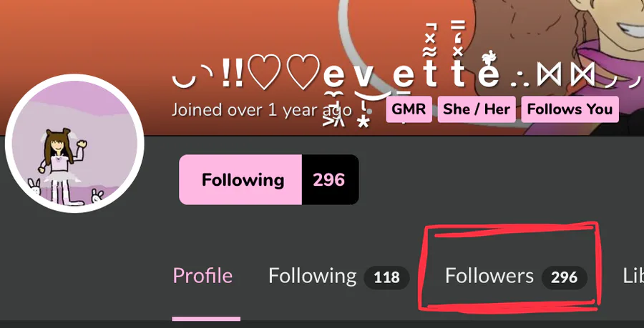Open the round profile avatar picture

74,143
